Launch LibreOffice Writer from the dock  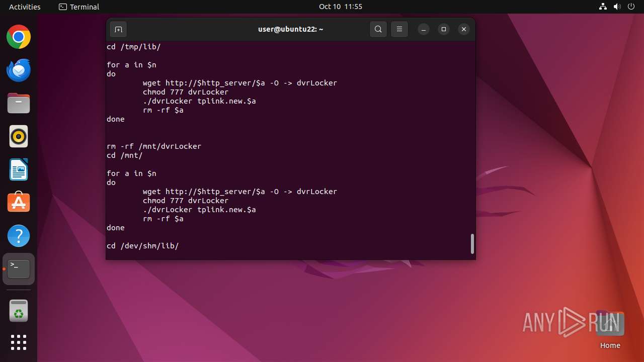(x=19, y=169)
